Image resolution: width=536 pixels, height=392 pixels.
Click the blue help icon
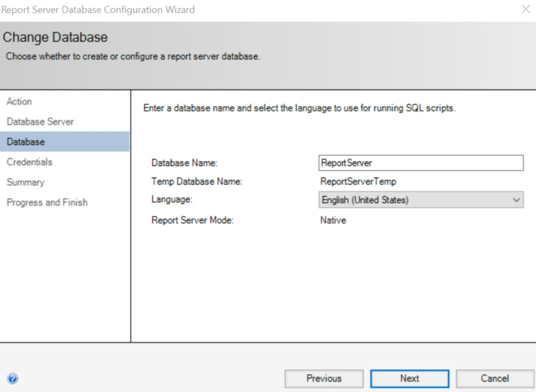point(13,378)
